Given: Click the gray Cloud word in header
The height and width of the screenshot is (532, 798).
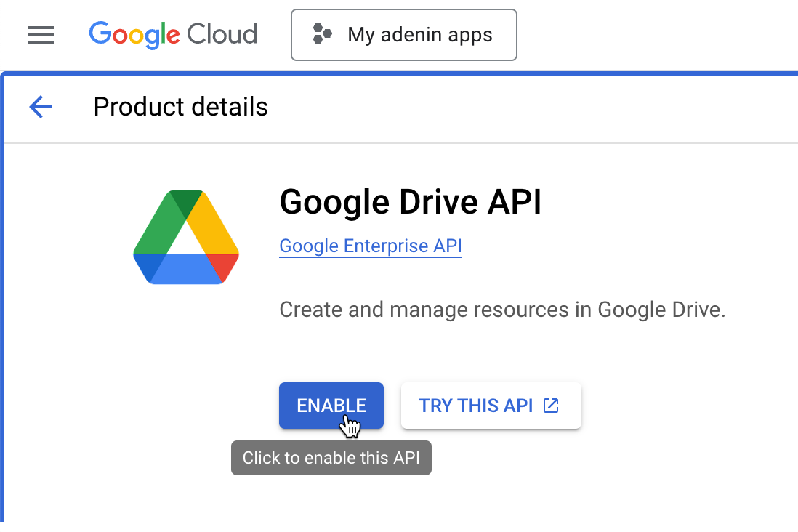Looking at the screenshot, I should tap(222, 35).
